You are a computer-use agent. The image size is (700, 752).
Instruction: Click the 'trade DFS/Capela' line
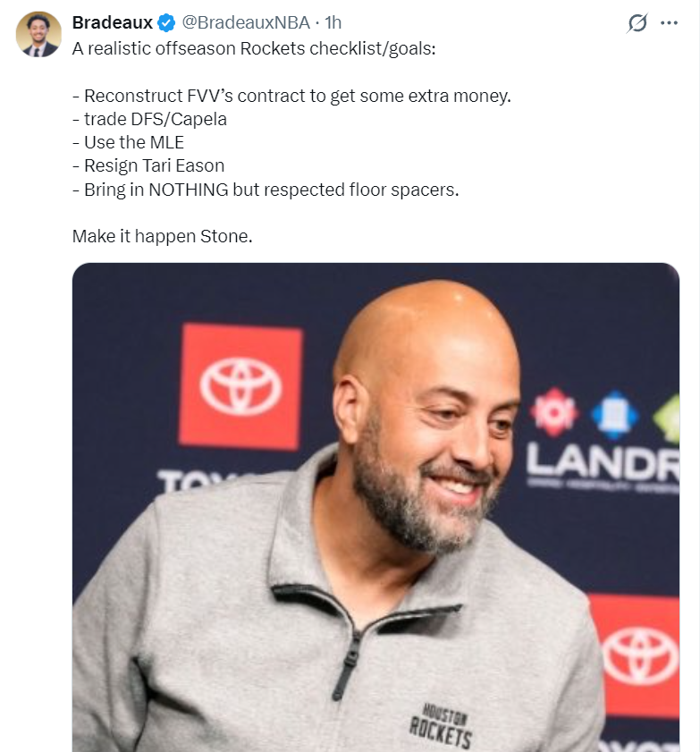tap(149, 120)
